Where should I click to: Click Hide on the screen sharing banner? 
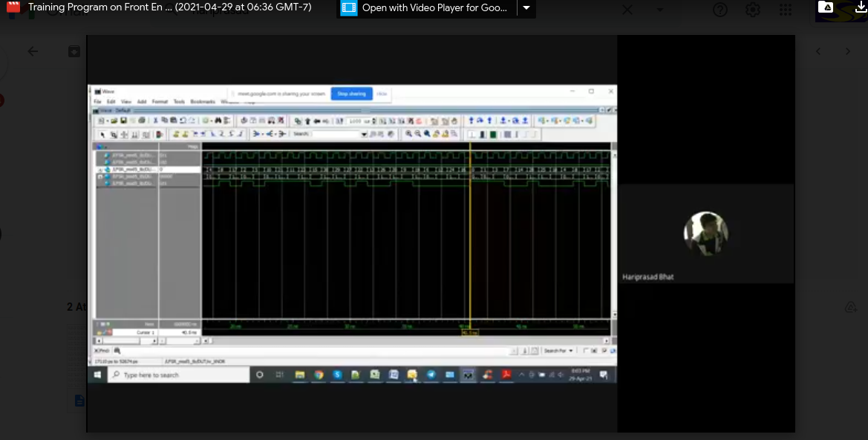382,94
